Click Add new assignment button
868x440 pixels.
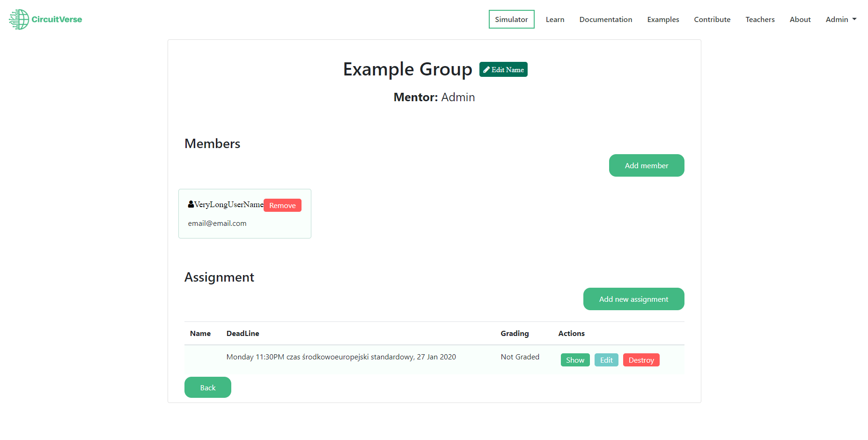tap(633, 299)
